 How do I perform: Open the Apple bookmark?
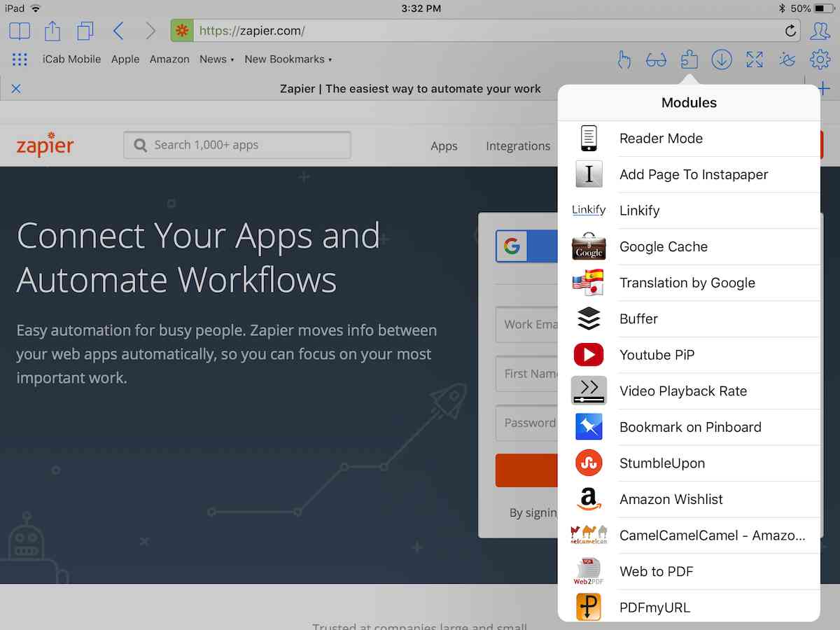[125, 59]
